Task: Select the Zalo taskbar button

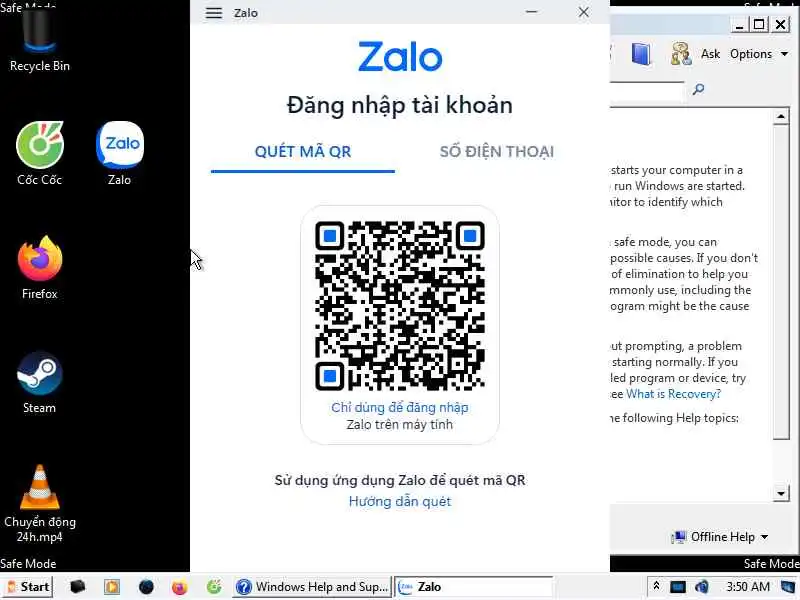Action: click(x=473, y=587)
